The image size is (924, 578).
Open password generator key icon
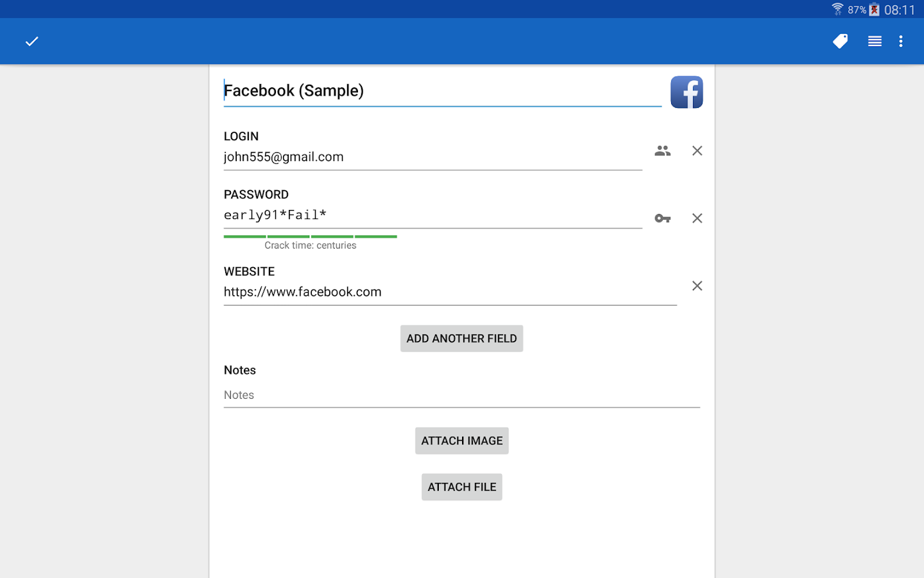(663, 218)
